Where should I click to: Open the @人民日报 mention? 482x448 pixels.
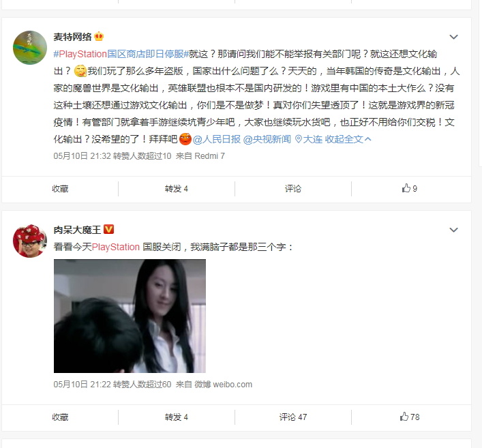(216, 139)
